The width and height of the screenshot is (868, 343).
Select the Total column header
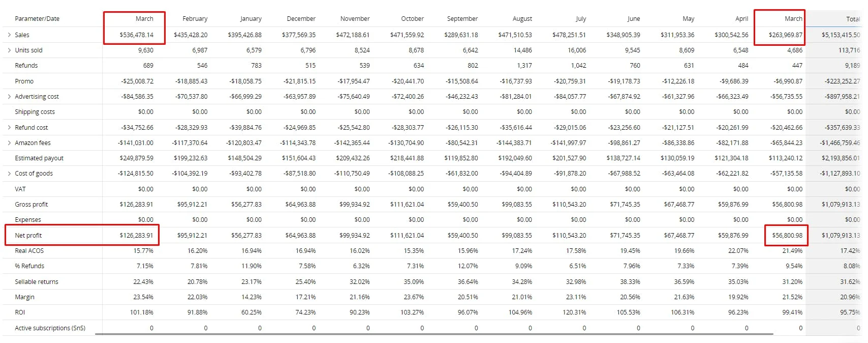pyautogui.click(x=853, y=19)
